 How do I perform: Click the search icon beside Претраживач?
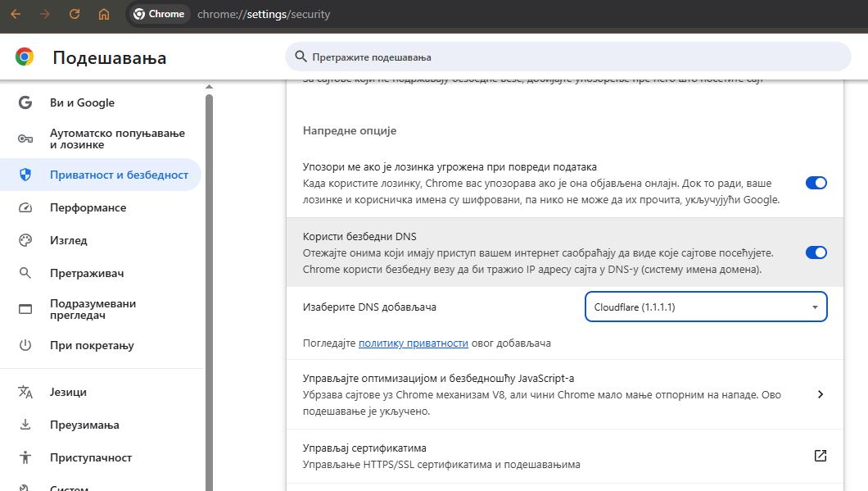25,273
